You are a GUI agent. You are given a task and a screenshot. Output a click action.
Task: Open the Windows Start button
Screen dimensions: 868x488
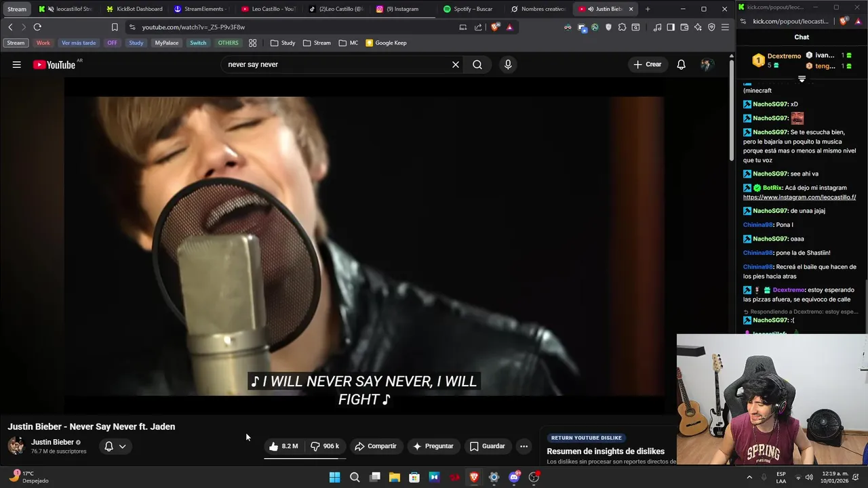click(334, 477)
